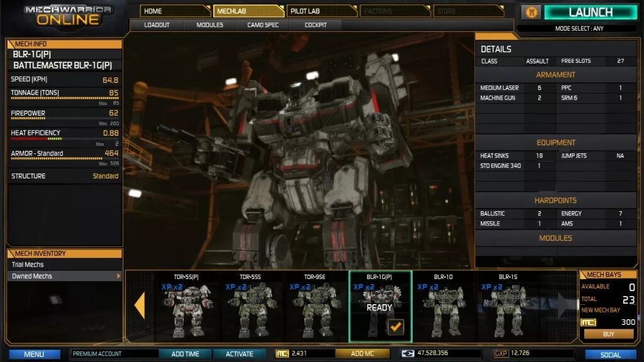Image resolution: width=644 pixels, height=362 pixels.
Task: Click the C-Bills currency icon
Action: tap(408, 353)
